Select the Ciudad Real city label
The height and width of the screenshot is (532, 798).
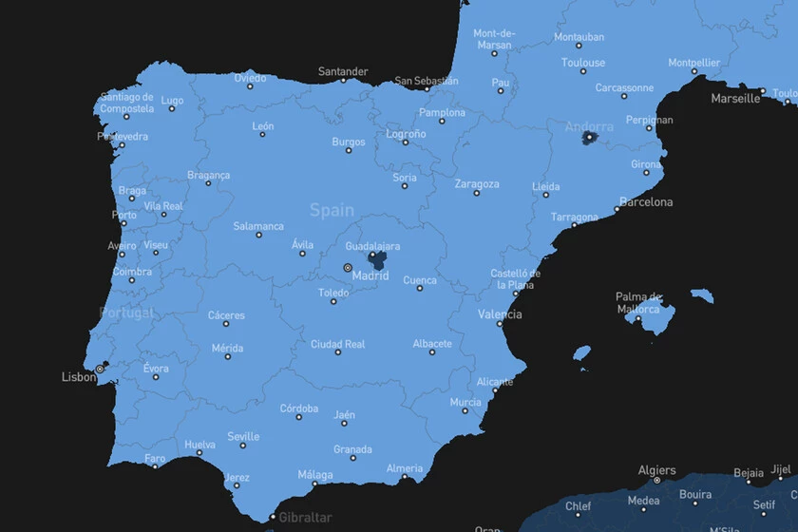(337, 344)
